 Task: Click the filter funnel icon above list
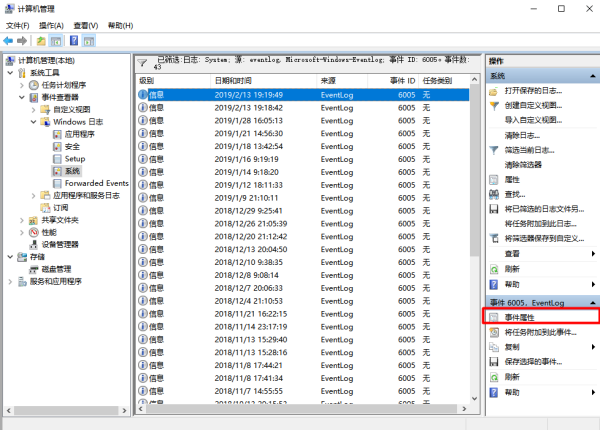[x=143, y=62]
